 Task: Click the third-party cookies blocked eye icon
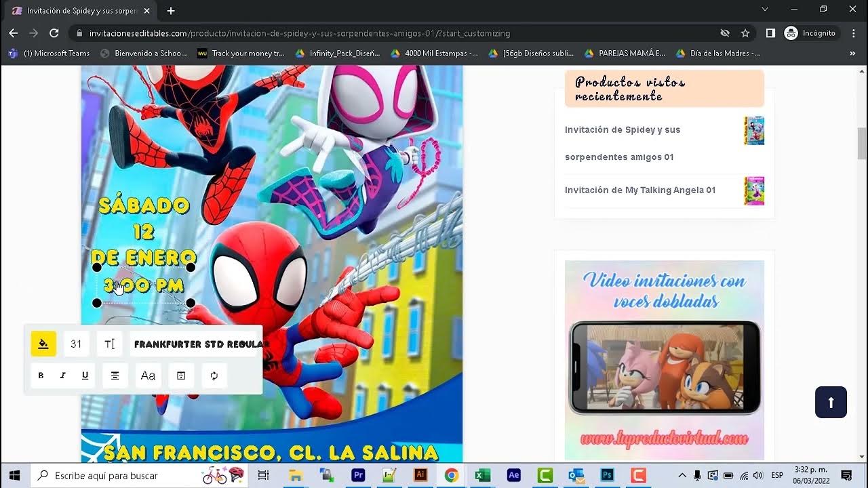click(x=725, y=33)
